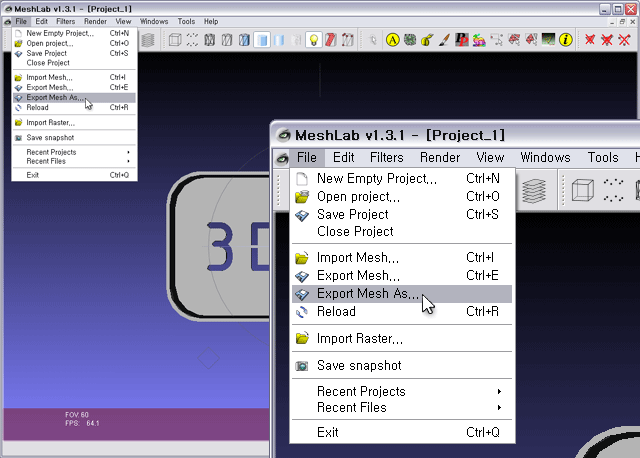Open Filters menu in main menu bar
640x458 pixels.
coord(66,22)
